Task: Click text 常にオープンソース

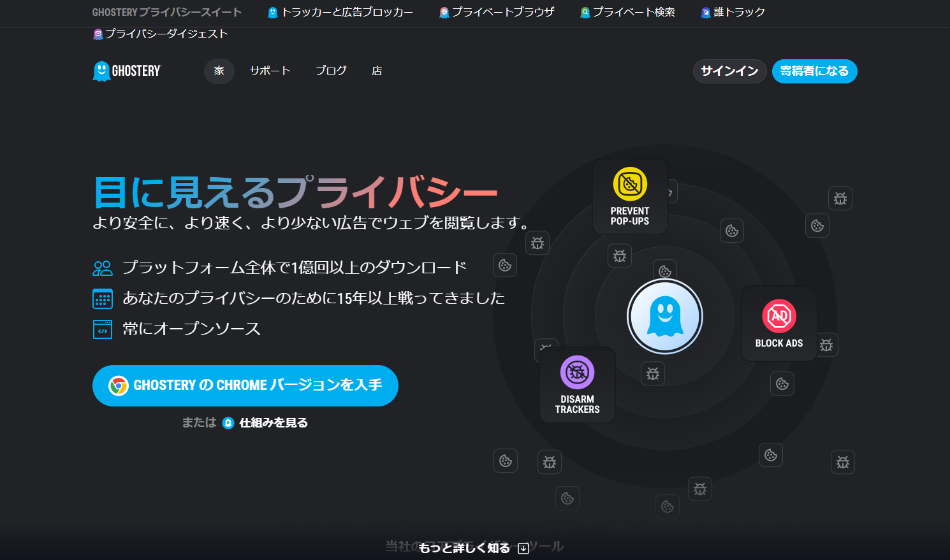Action: [x=191, y=329]
